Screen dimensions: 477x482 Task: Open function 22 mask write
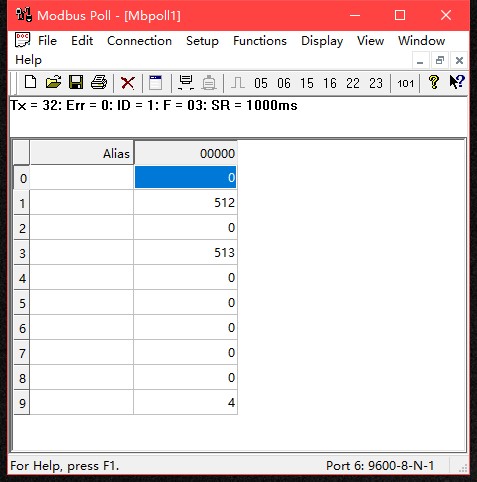(x=353, y=83)
